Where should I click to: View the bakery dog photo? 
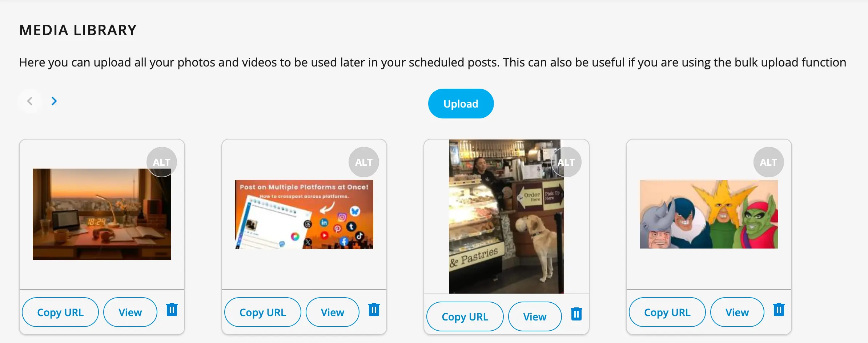pyautogui.click(x=535, y=317)
